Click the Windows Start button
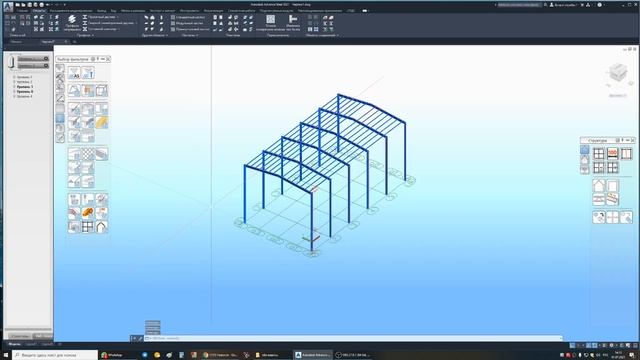Image resolution: width=640 pixels, height=360 pixels. 6,355
